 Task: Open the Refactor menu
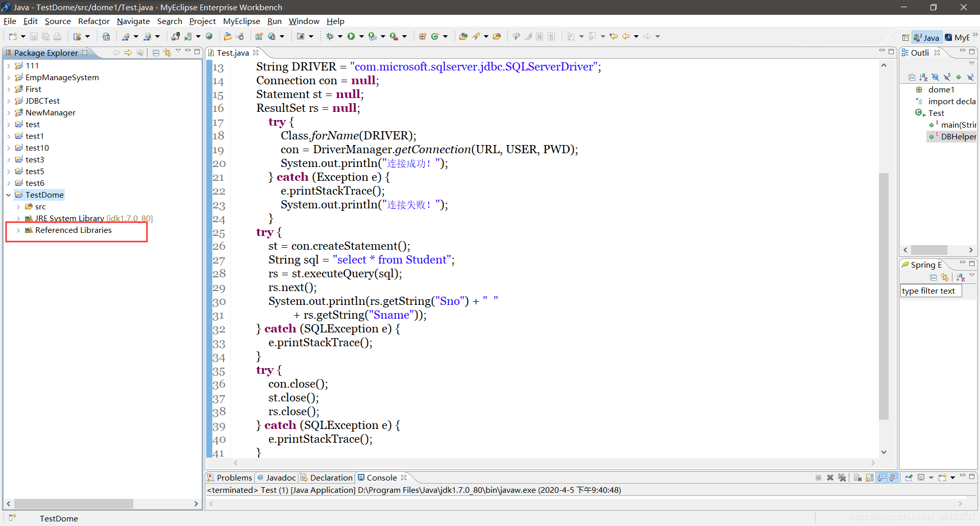93,21
